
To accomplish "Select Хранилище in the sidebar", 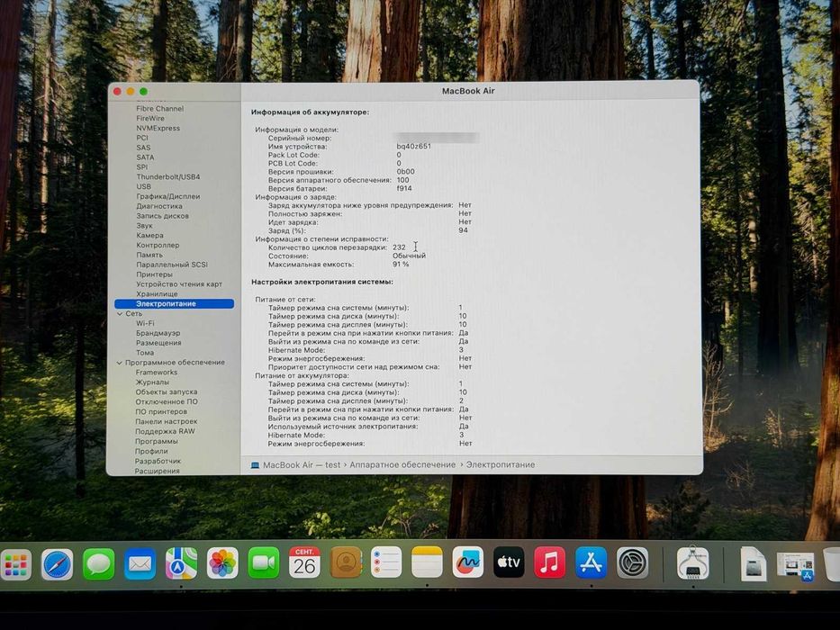I will tap(157, 294).
